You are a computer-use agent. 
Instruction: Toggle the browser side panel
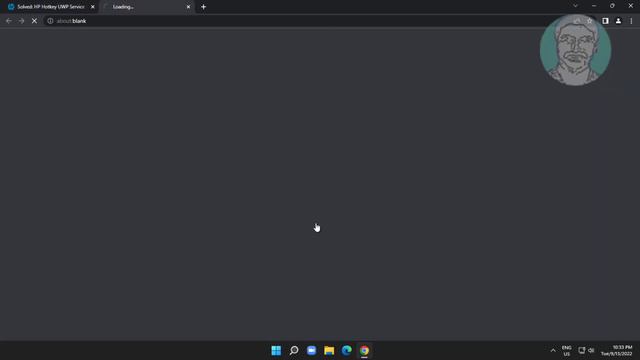605,21
